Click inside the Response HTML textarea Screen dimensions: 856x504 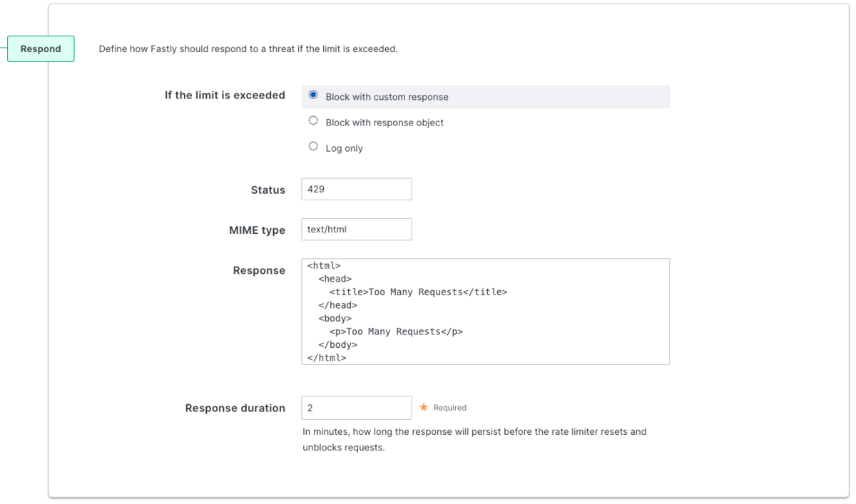point(486,312)
